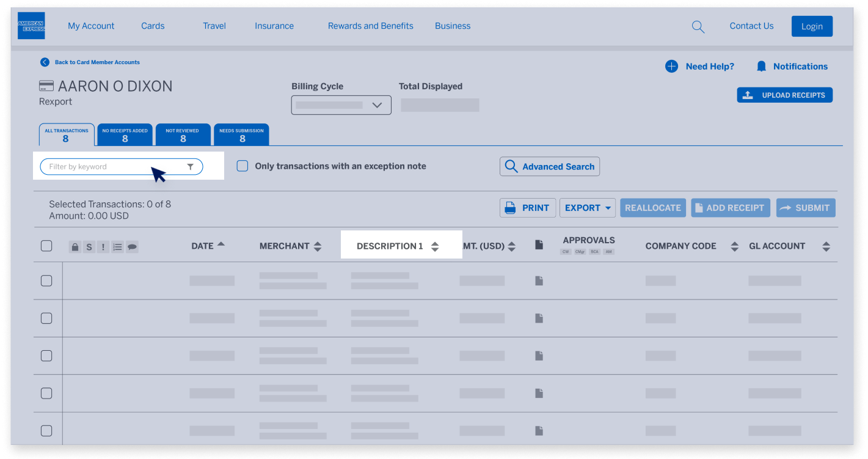This screenshot has width=868, height=459.
Task: Click the filter funnel icon inside the keyword field
Action: 190,166
